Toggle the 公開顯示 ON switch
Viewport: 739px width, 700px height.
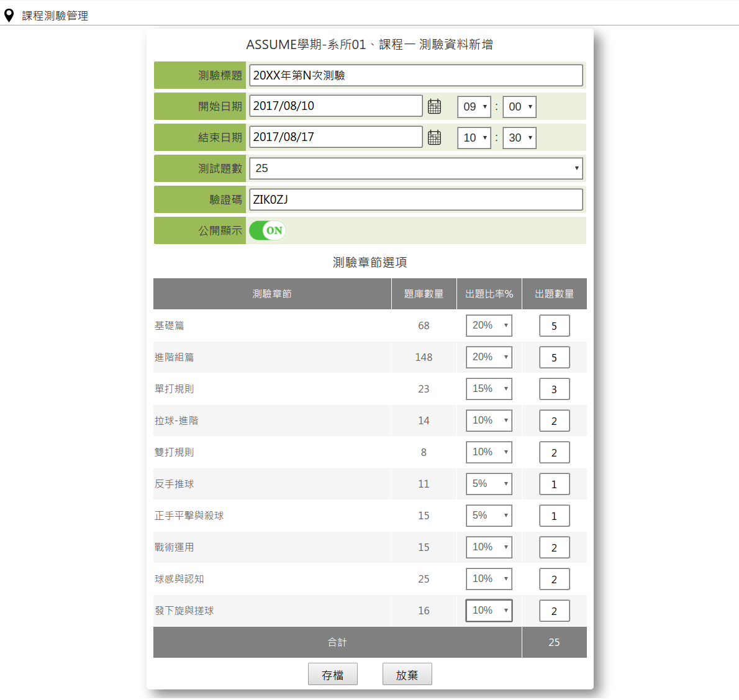tap(267, 230)
